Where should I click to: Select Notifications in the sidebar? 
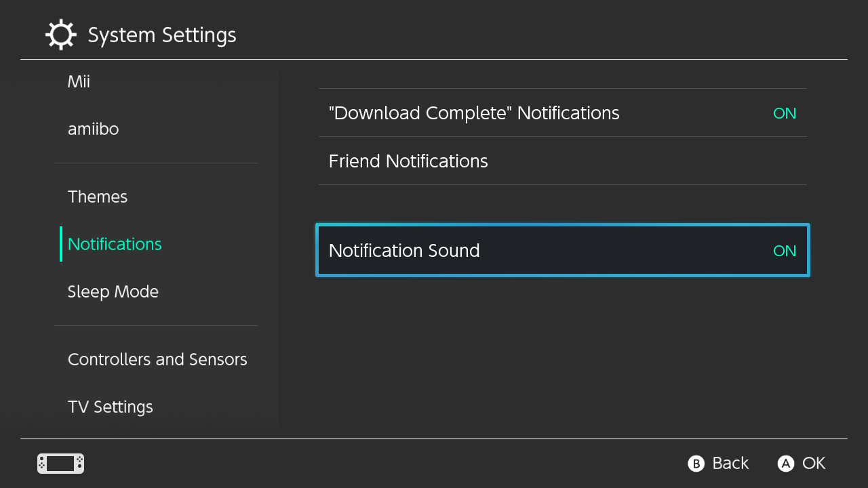(115, 245)
